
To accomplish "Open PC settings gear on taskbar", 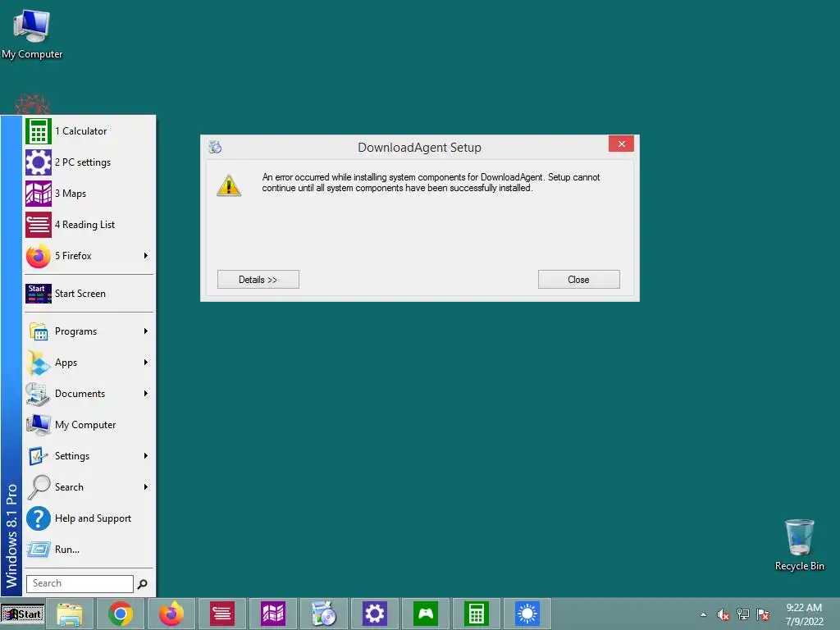I will click(x=374, y=614).
